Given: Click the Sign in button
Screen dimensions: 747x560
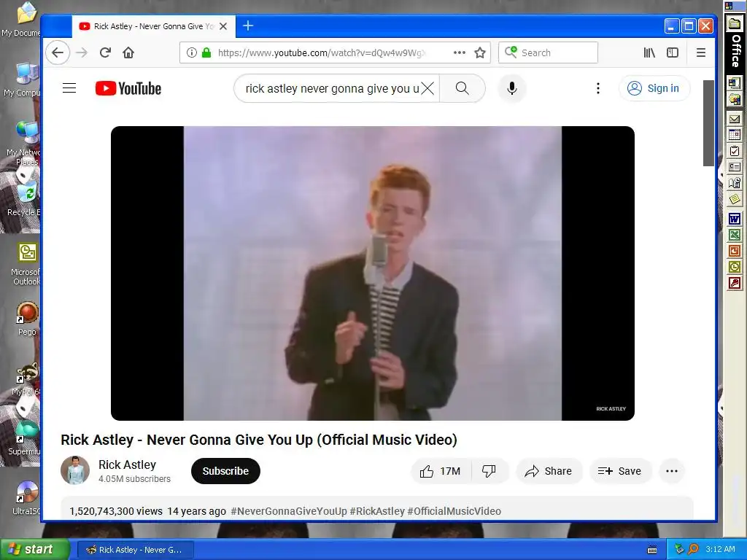Looking at the screenshot, I should pyautogui.click(x=654, y=88).
